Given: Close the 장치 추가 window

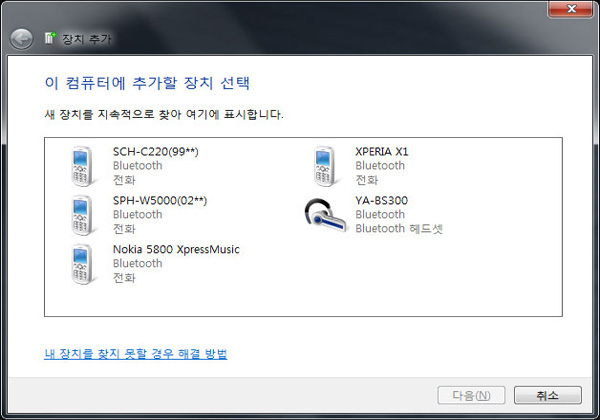Looking at the screenshot, I should click(571, 8).
